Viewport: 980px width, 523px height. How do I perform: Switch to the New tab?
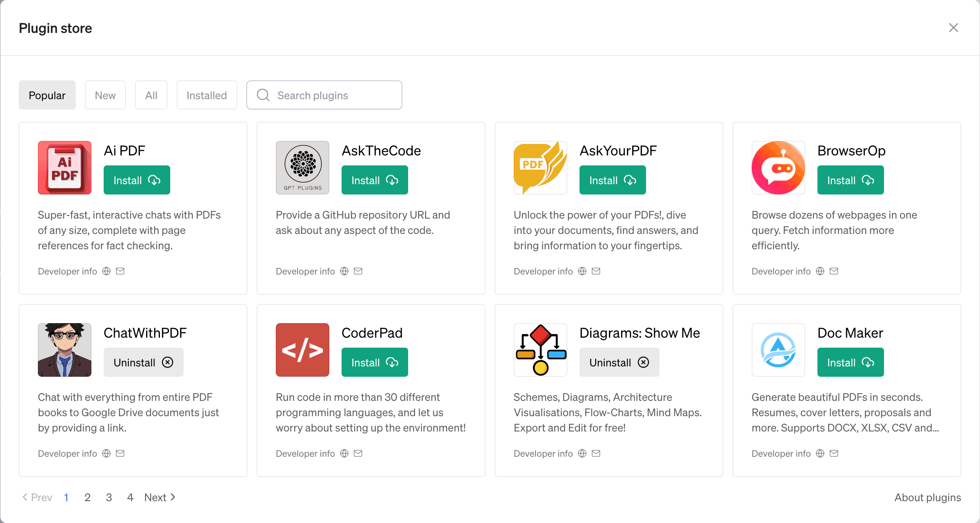pyautogui.click(x=105, y=95)
